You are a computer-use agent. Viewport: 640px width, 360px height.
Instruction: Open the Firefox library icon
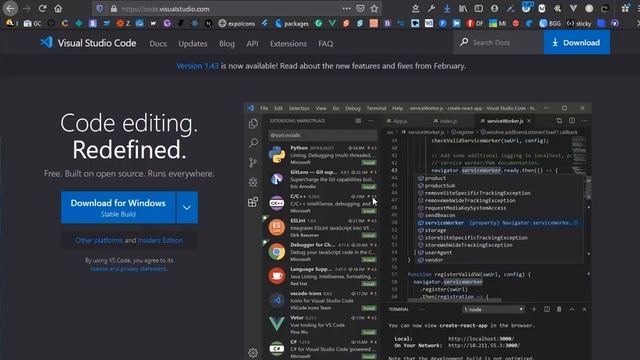pos(462,9)
